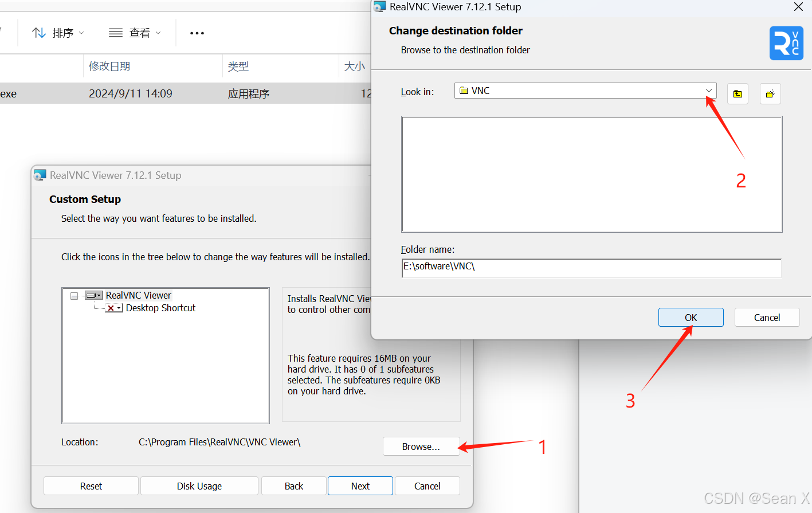Click the Browse... button in Custom Setup
The height and width of the screenshot is (513, 812).
pos(421,447)
